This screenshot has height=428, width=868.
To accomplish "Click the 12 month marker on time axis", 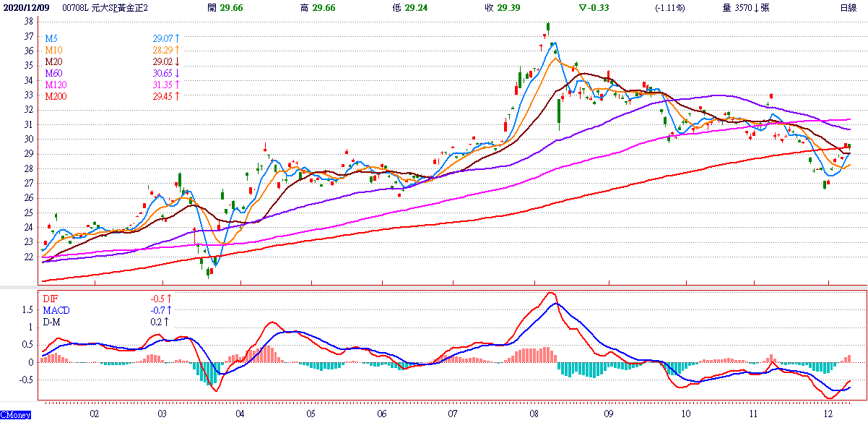I will [828, 414].
